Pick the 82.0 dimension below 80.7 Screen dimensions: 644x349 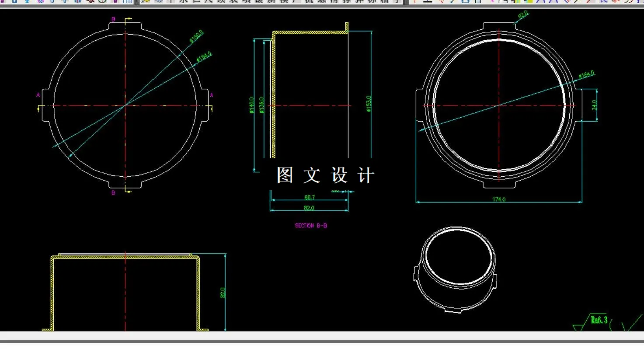[310, 208]
